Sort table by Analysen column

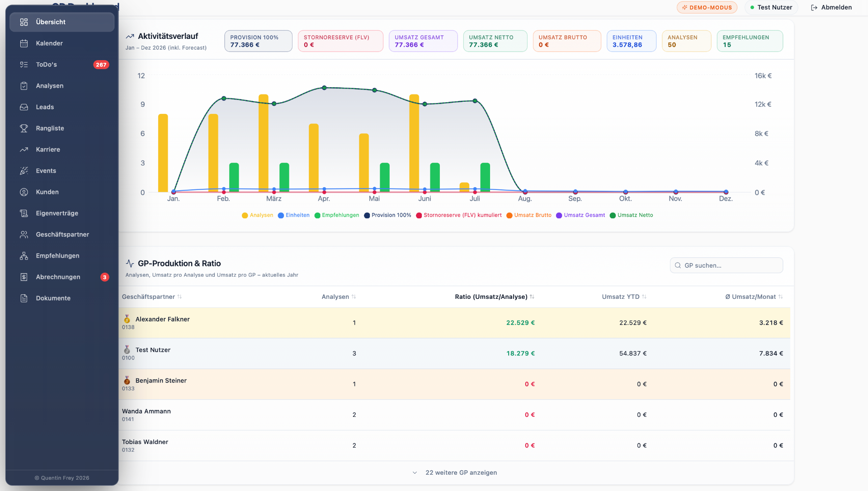coord(339,297)
